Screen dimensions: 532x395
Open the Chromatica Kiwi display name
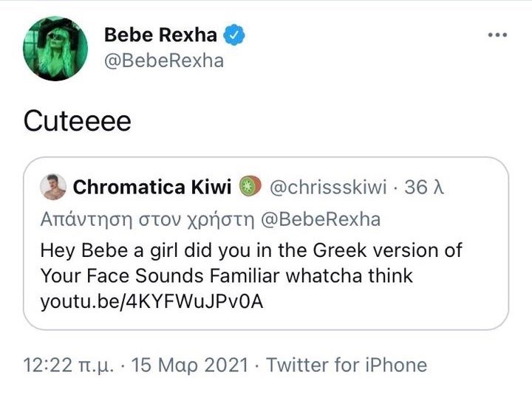pyautogui.click(x=152, y=188)
